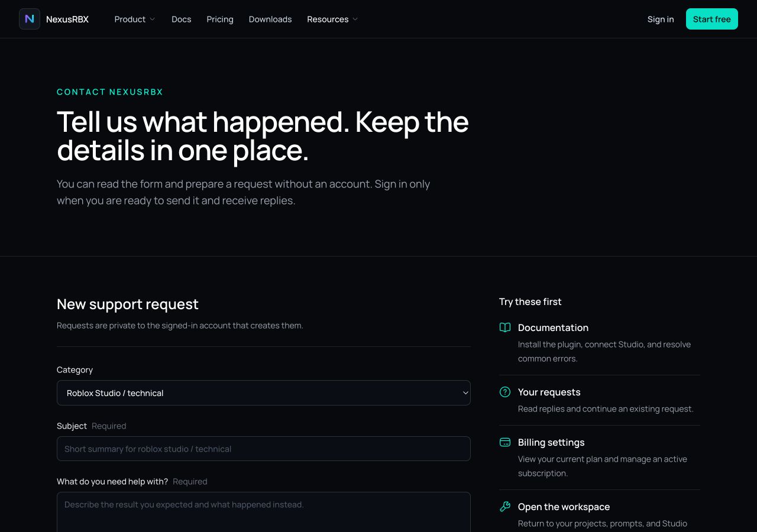Screen dimensions: 757x532
Task: Open the Category dropdown
Action: coord(264,392)
